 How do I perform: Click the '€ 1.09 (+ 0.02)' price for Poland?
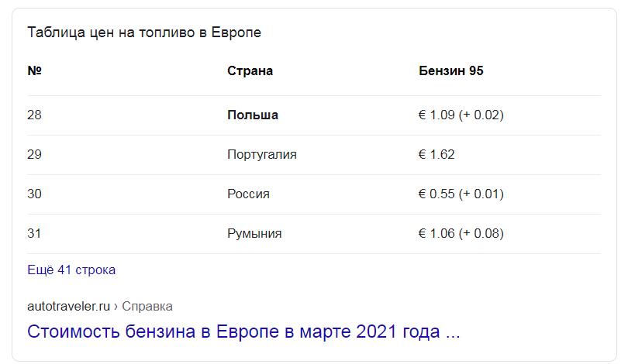pos(461,115)
